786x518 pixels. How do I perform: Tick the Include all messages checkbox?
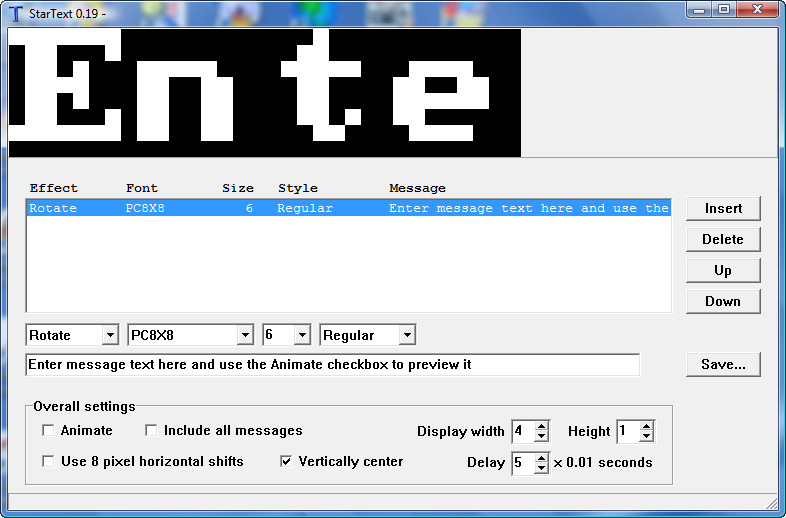pyautogui.click(x=151, y=430)
